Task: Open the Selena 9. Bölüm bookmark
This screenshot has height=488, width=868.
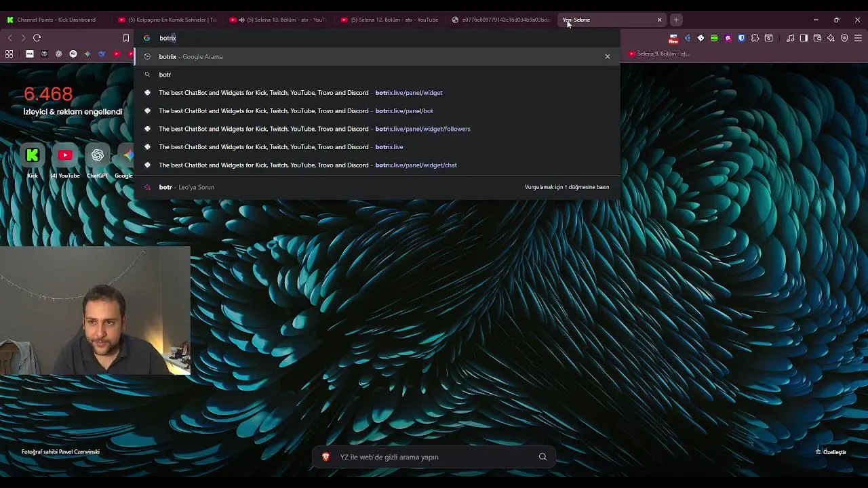Action: click(x=659, y=54)
